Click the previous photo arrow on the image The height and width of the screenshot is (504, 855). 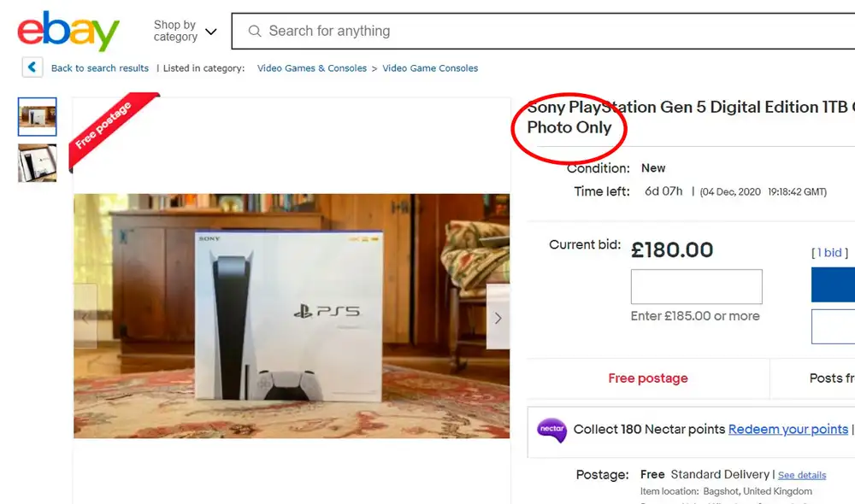[x=85, y=317]
